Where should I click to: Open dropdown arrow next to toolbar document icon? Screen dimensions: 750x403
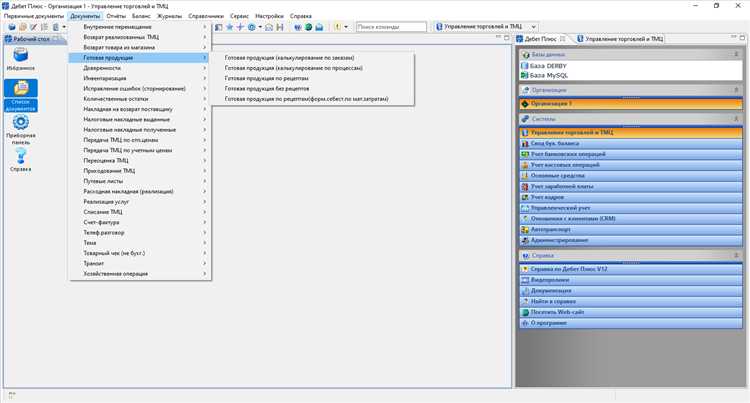[x=64, y=27]
